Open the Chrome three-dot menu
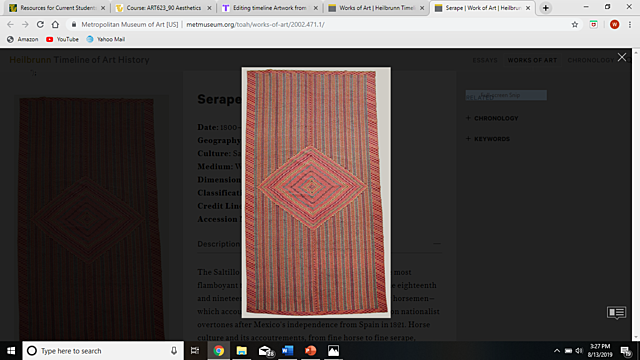The width and height of the screenshot is (640, 360). pyautogui.click(x=630, y=24)
